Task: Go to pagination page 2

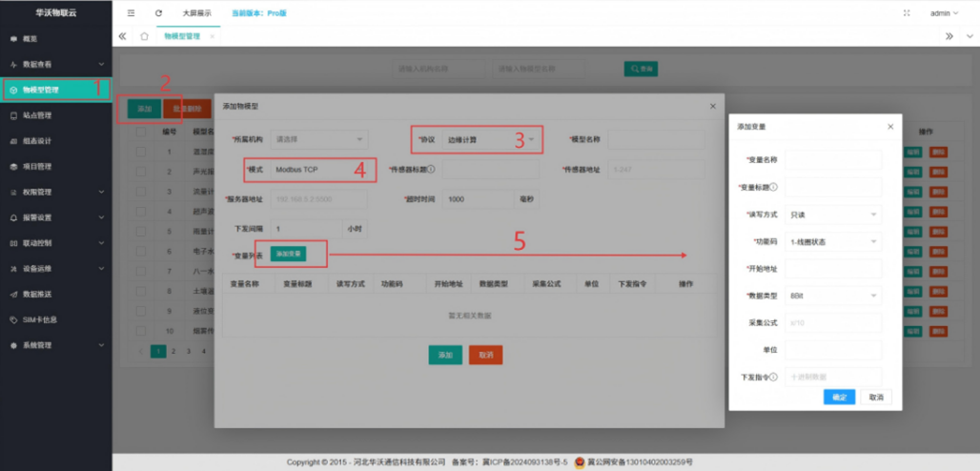Action: [x=174, y=352]
